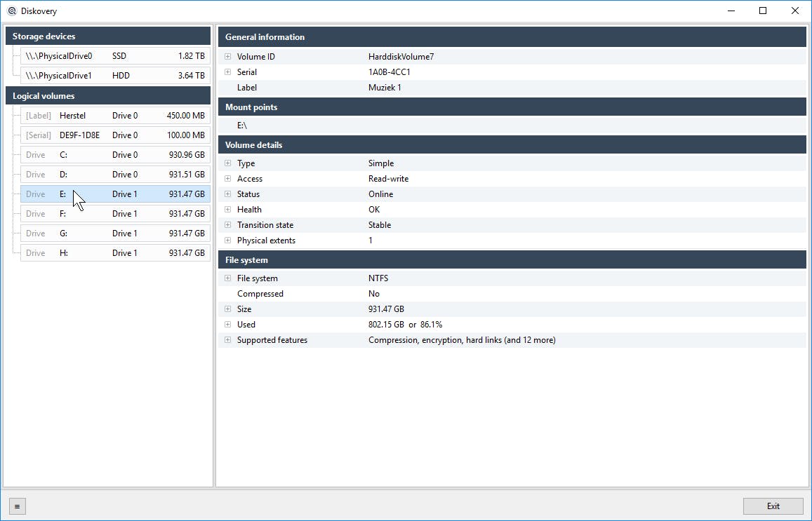Image resolution: width=812 pixels, height=521 pixels.
Task: Click the Exit button
Action: coord(773,506)
